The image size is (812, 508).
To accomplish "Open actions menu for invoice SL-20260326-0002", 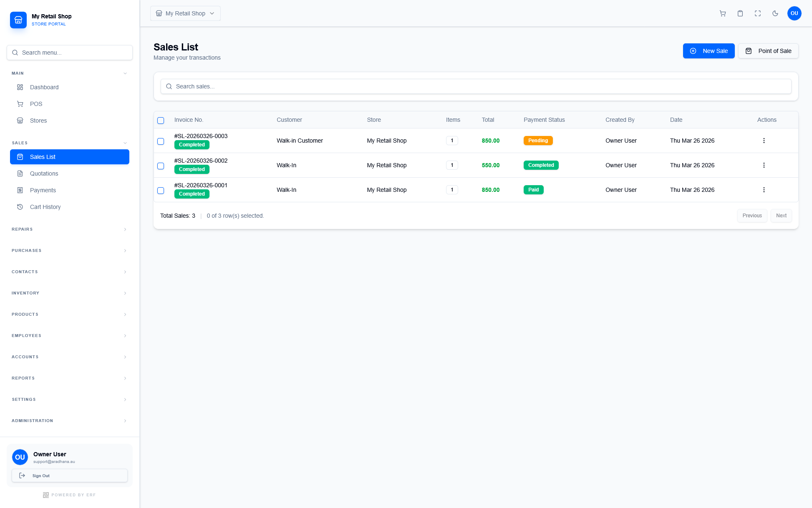I will 764,165.
